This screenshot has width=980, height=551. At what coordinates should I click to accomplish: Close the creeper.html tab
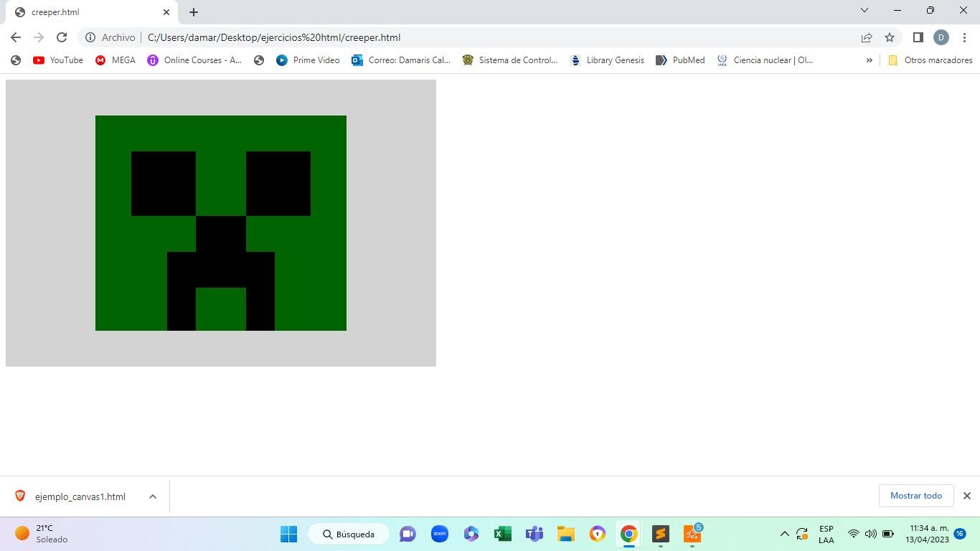[166, 12]
